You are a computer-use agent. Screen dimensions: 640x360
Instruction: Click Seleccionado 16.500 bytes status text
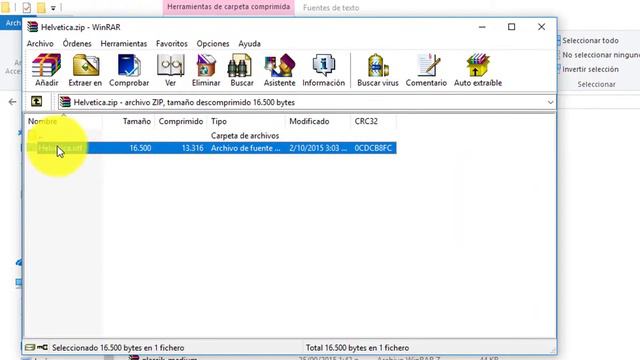(x=118, y=348)
